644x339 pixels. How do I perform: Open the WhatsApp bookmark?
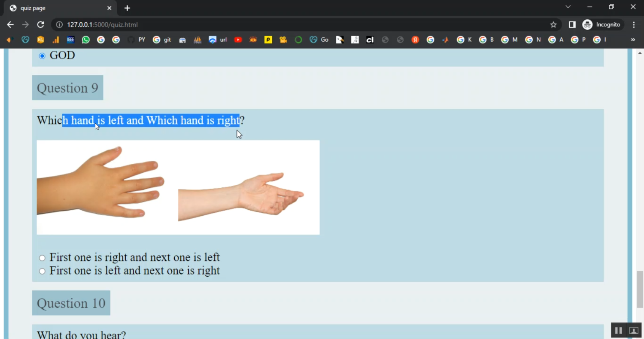pyautogui.click(x=86, y=40)
